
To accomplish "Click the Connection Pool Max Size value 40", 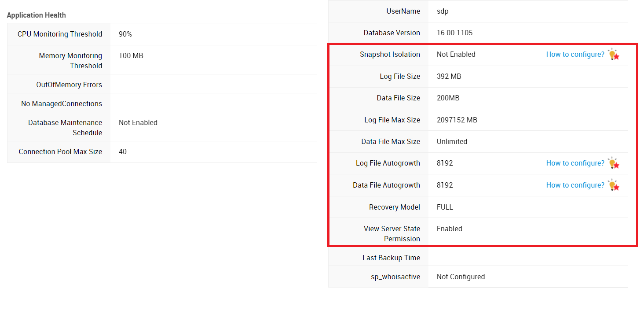I will 123,152.
